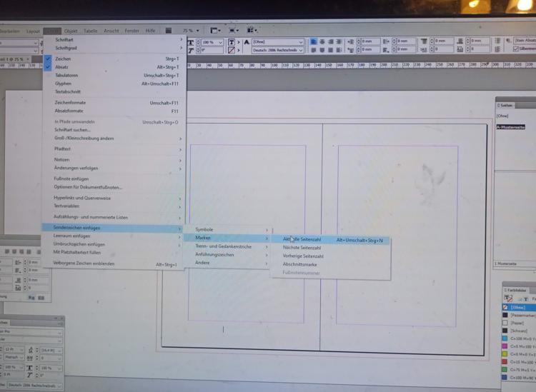The width and height of the screenshot is (536, 392).
Task: Click the center align paragraph icon
Action: 322,41
